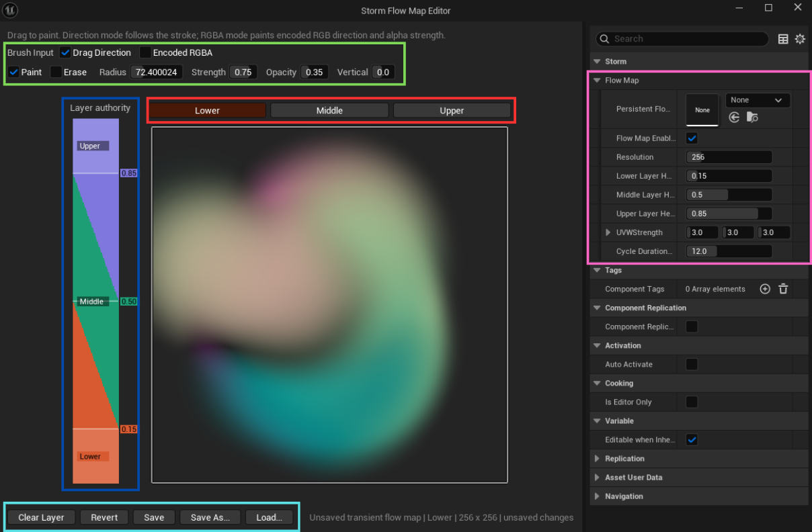Open the Persistent Flow Map None dropdown
The width and height of the screenshot is (812, 532).
coord(758,100)
